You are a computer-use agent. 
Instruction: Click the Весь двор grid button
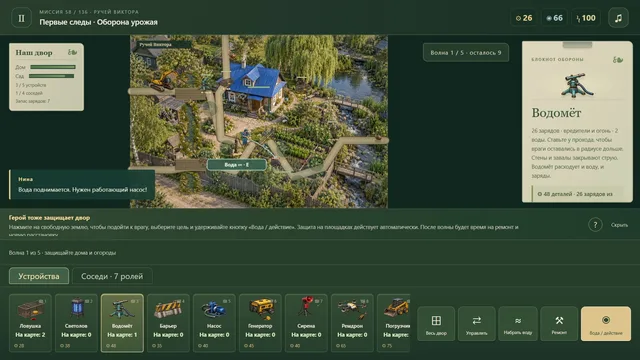(x=436, y=324)
